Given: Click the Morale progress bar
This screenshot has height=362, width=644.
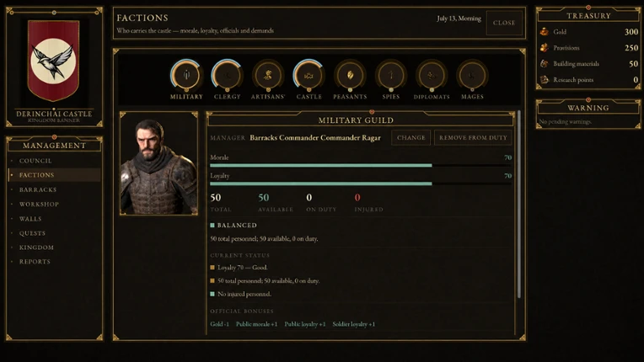Looking at the screenshot, I should [x=361, y=165].
